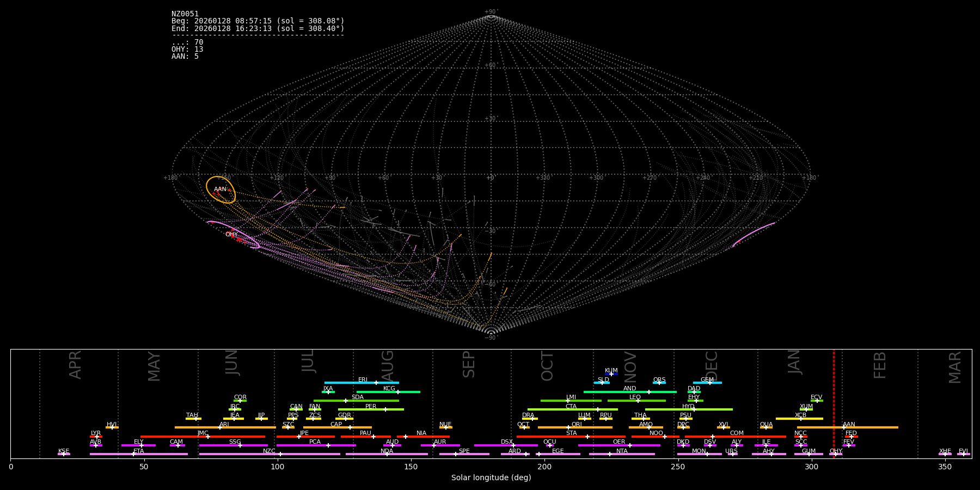The image size is (980, 490).
Task: Click the URS shower label in the timeline
Action: click(x=731, y=451)
